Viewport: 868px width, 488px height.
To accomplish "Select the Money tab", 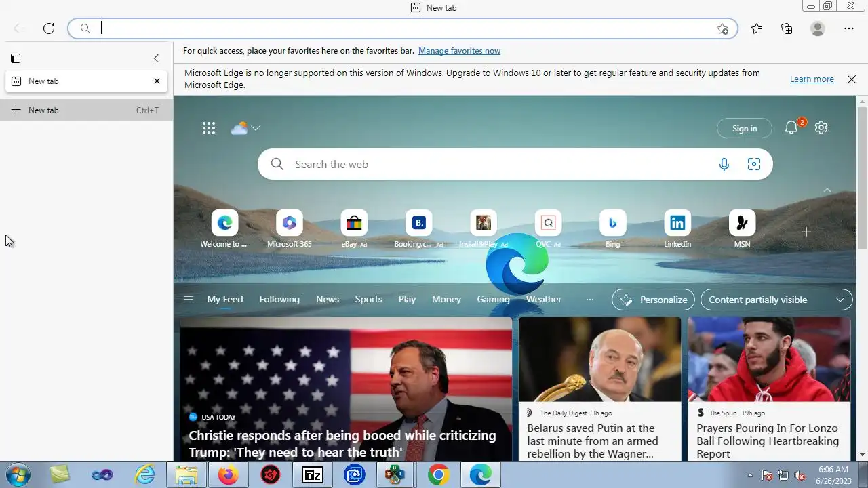I will click(446, 299).
